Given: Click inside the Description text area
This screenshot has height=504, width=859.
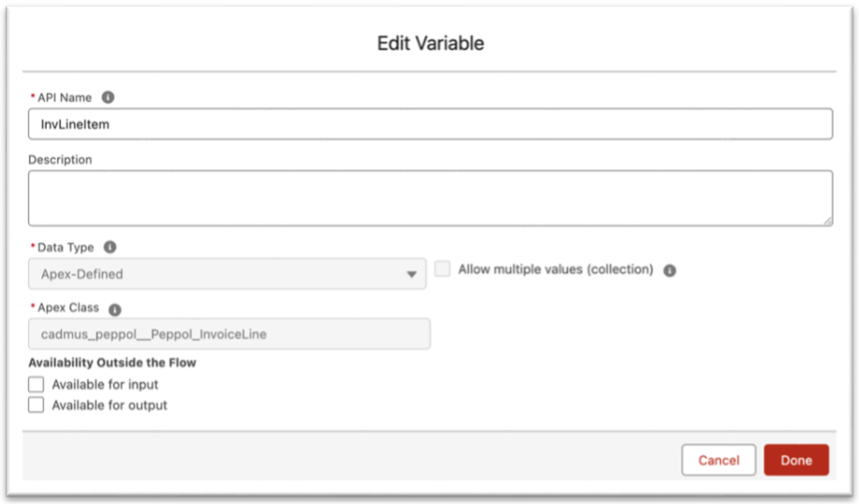Looking at the screenshot, I should pyautogui.click(x=430, y=198).
